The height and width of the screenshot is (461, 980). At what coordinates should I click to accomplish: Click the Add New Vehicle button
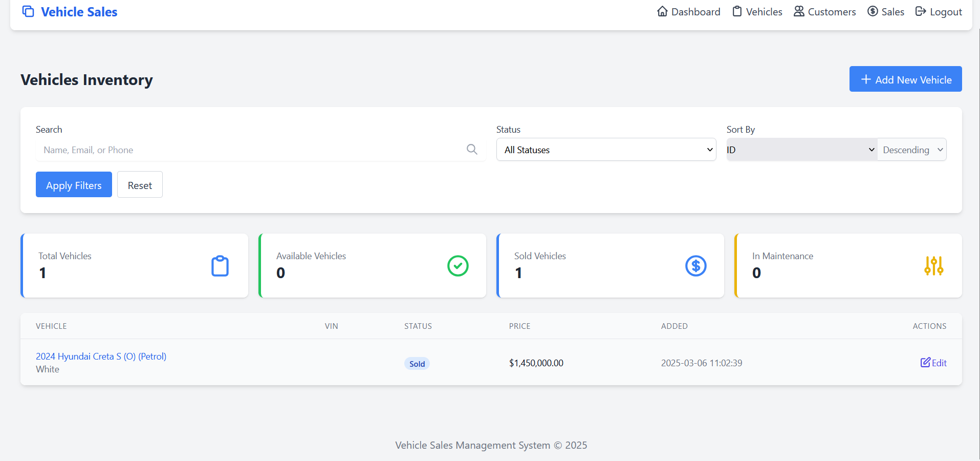(x=905, y=79)
